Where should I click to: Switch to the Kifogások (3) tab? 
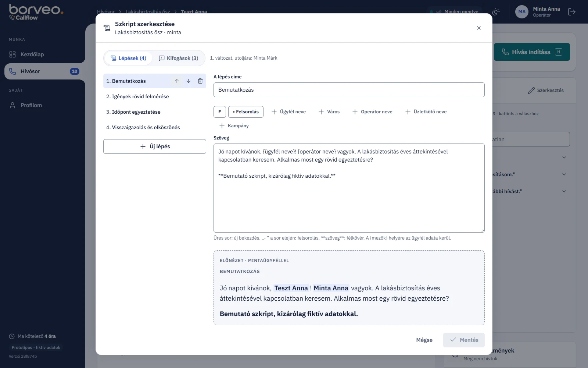click(179, 58)
